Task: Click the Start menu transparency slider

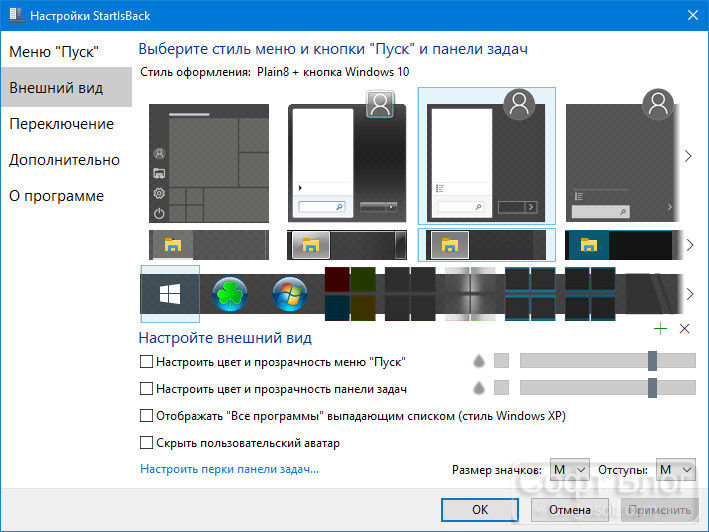Action: coord(608,361)
